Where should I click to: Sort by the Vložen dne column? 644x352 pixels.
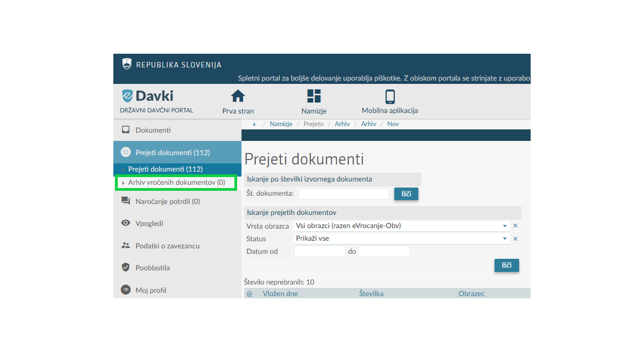point(280,294)
